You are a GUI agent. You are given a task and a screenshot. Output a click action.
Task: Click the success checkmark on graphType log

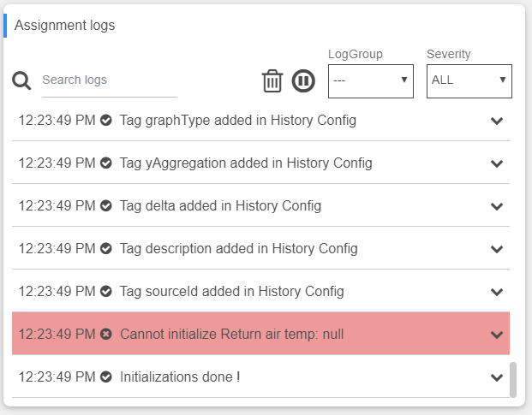(x=106, y=121)
